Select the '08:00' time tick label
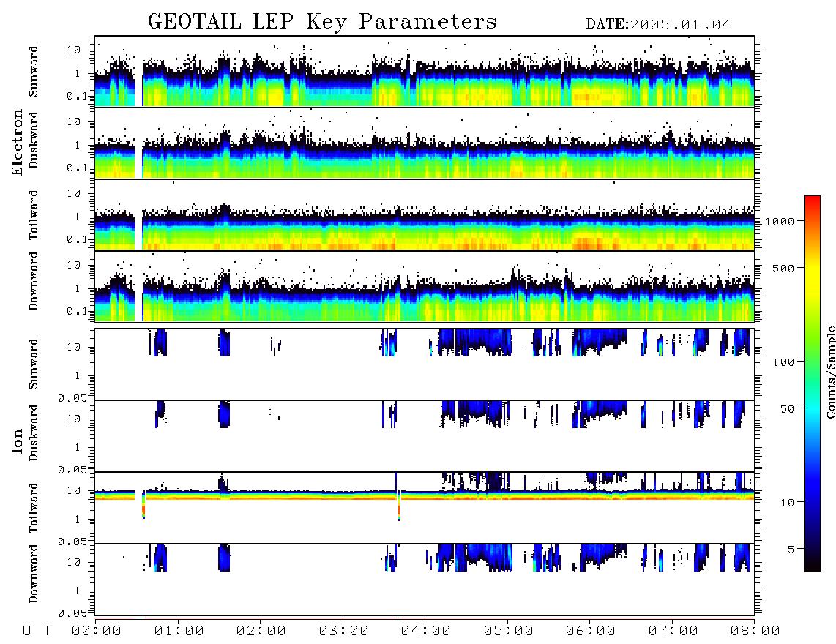Viewport: 836px width, 644px height. (x=755, y=632)
